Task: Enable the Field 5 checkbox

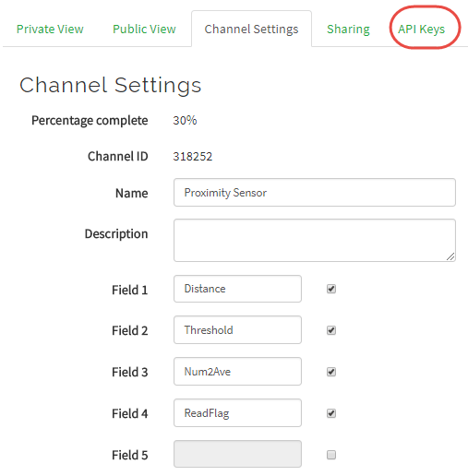Action: tap(331, 455)
